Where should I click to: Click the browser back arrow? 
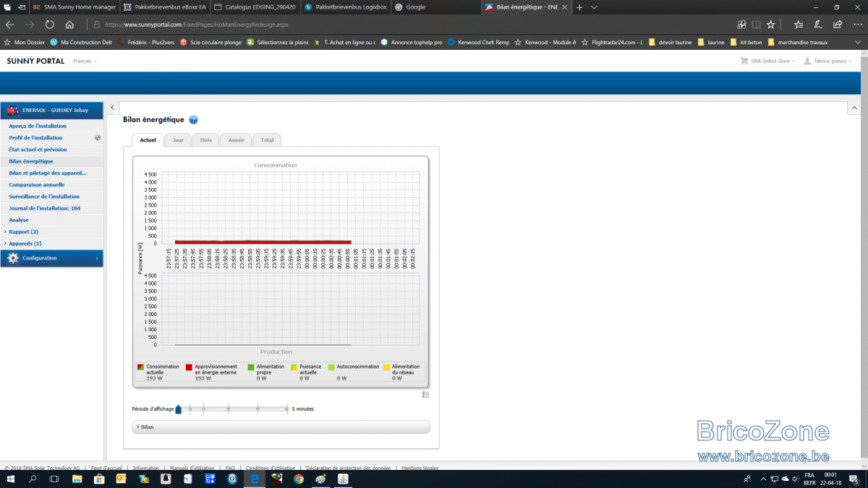click(10, 24)
